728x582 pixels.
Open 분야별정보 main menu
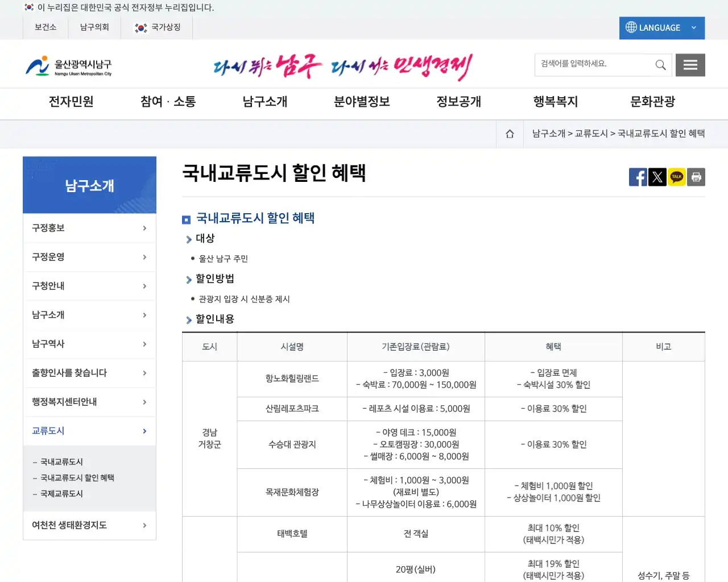tap(362, 102)
